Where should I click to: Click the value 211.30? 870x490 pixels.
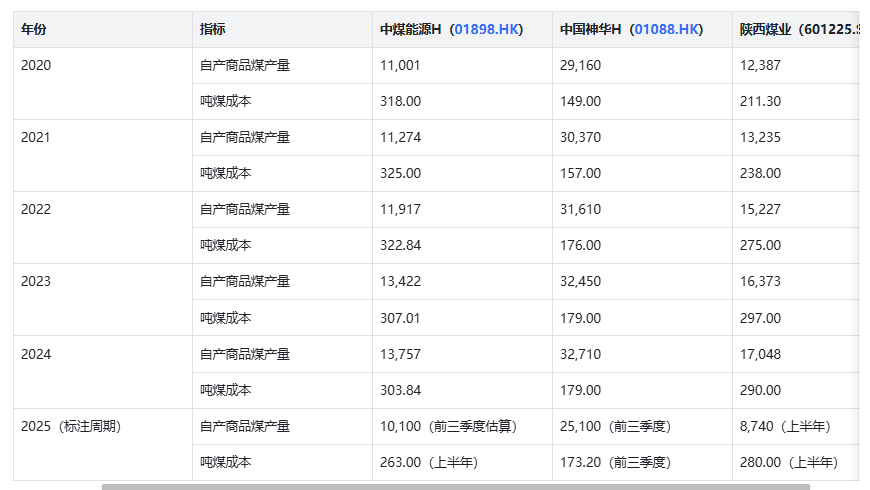[760, 102]
